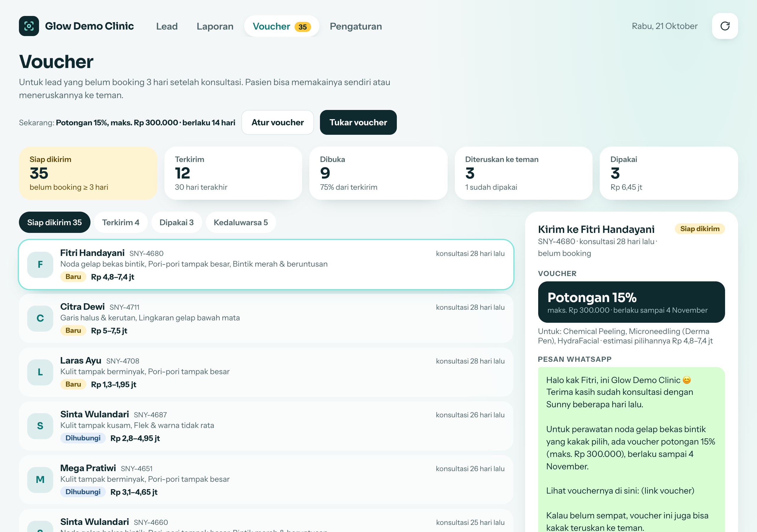Viewport: 757px width, 532px height.
Task: Open the Laporan navigation tab
Action: pos(215,26)
